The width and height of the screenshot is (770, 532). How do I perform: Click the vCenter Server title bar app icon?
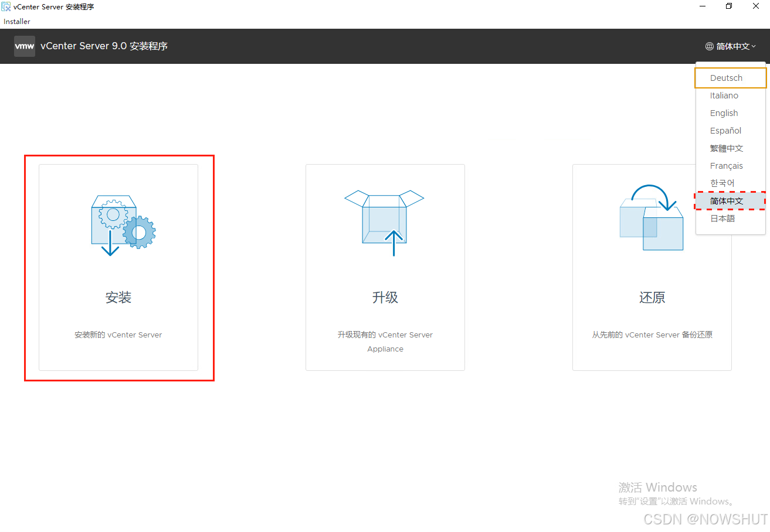6,6
